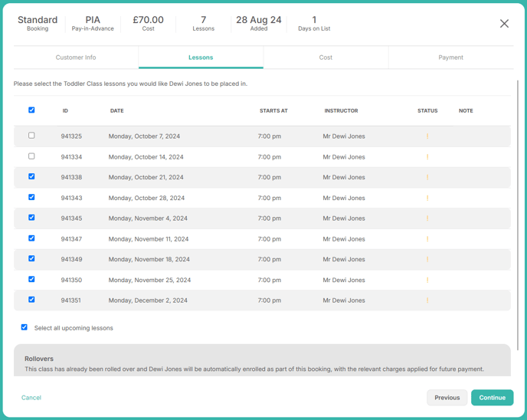Click the '28 Aug 24 Added' summary
The width and height of the screenshot is (527, 420).
pos(259,24)
